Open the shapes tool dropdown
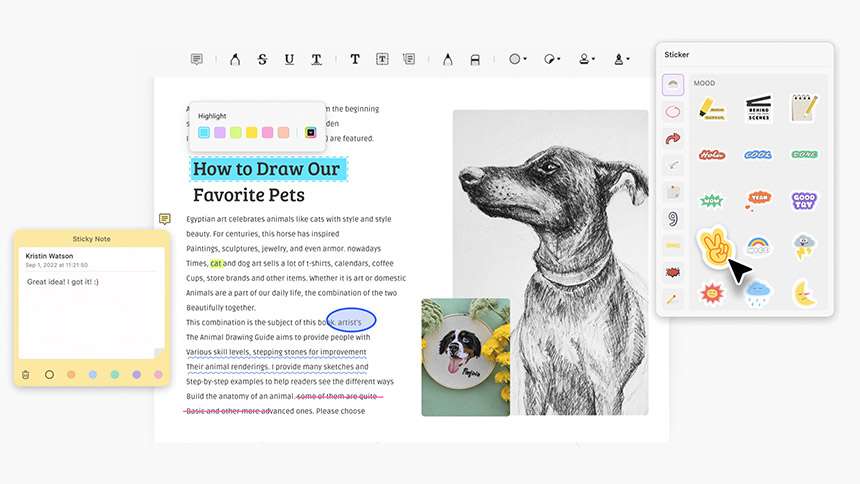The width and height of the screenshot is (860, 484). 517,59
